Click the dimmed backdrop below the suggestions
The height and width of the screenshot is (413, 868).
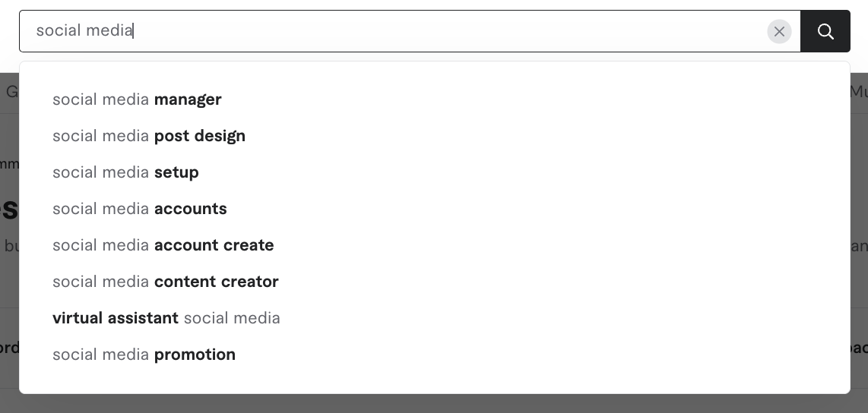(433, 404)
